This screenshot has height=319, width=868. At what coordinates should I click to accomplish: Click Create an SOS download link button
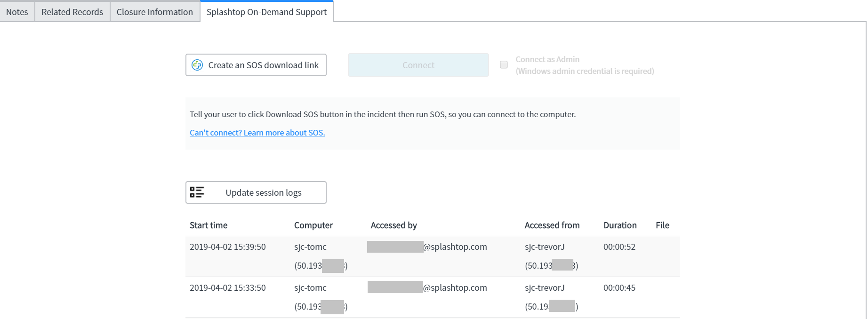[256, 65]
